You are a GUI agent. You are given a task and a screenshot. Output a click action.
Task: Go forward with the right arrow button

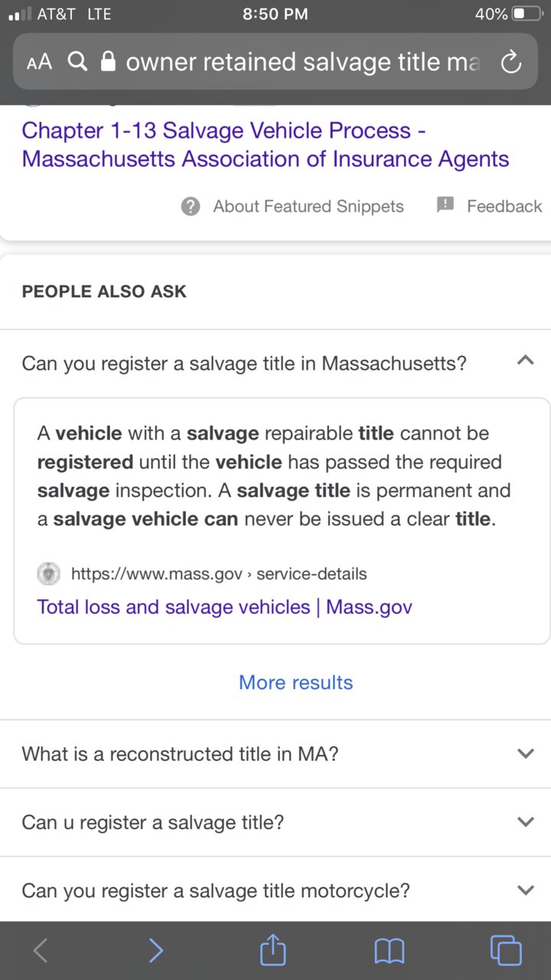155,951
